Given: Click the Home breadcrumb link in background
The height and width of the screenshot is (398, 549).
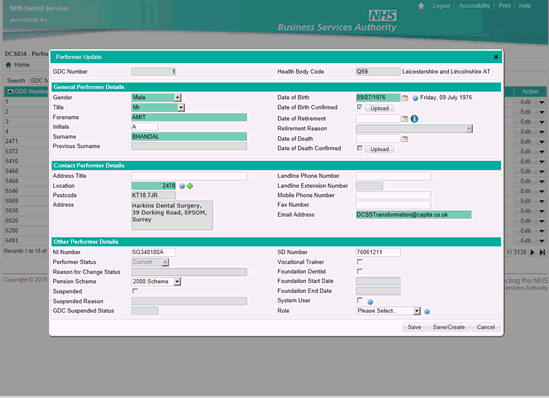Looking at the screenshot, I should pyautogui.click(x=22, y=65).
